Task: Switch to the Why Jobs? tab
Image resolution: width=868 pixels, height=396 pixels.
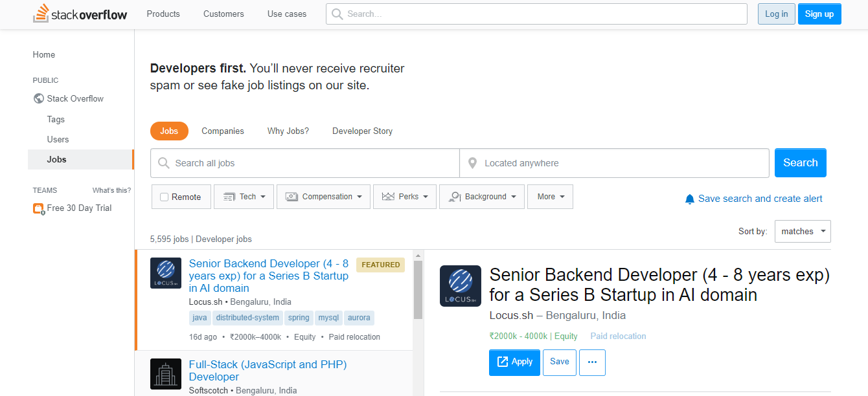Action: click(x=288, y=131)
